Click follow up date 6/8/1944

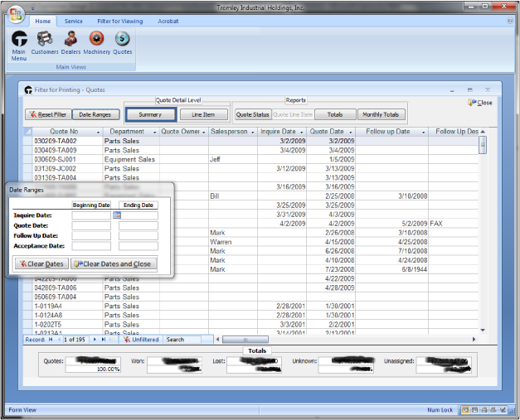click(391, 269)
